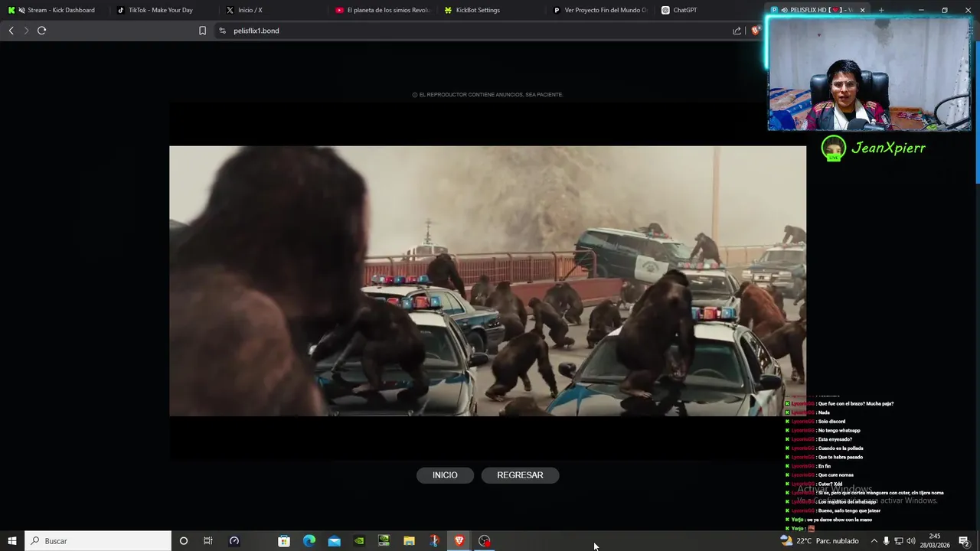980x551 pixels.
Task: Open volume speaker tray icon
Action: tap(911, 541)
